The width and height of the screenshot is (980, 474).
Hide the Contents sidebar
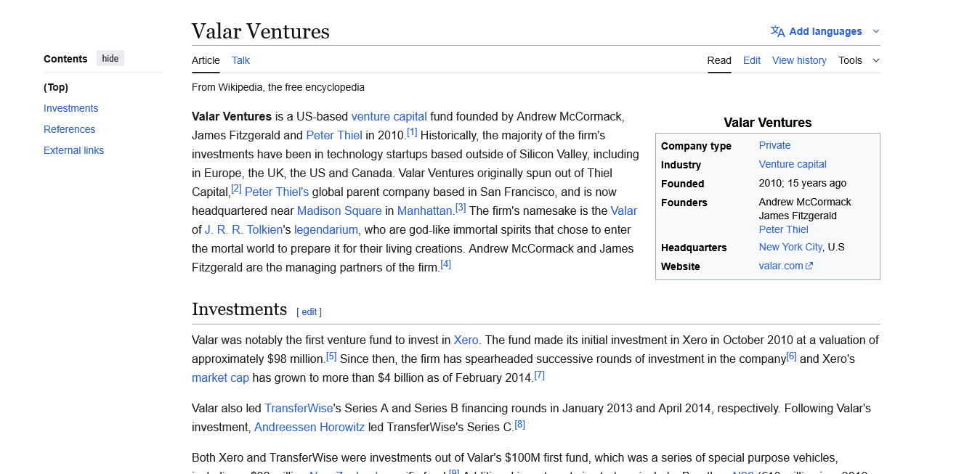110,59
